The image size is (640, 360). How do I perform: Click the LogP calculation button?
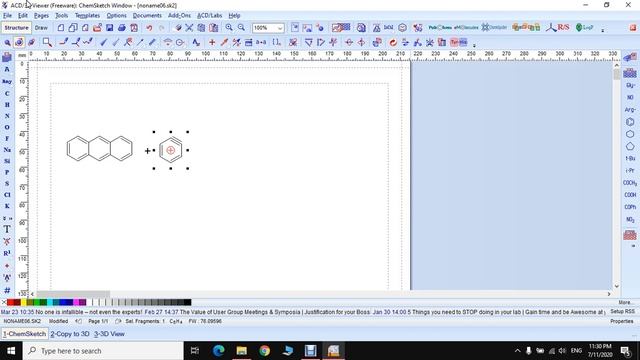tap(584, 28)
